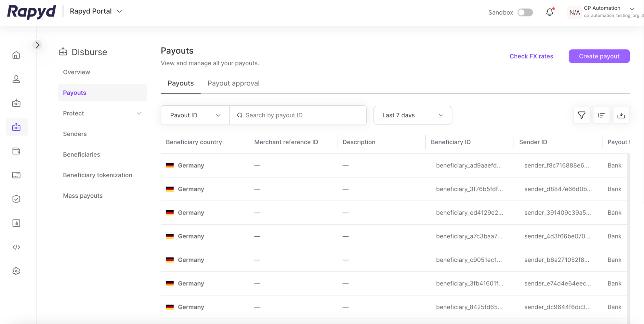Open the Home dashboard icon

point(16,55)
